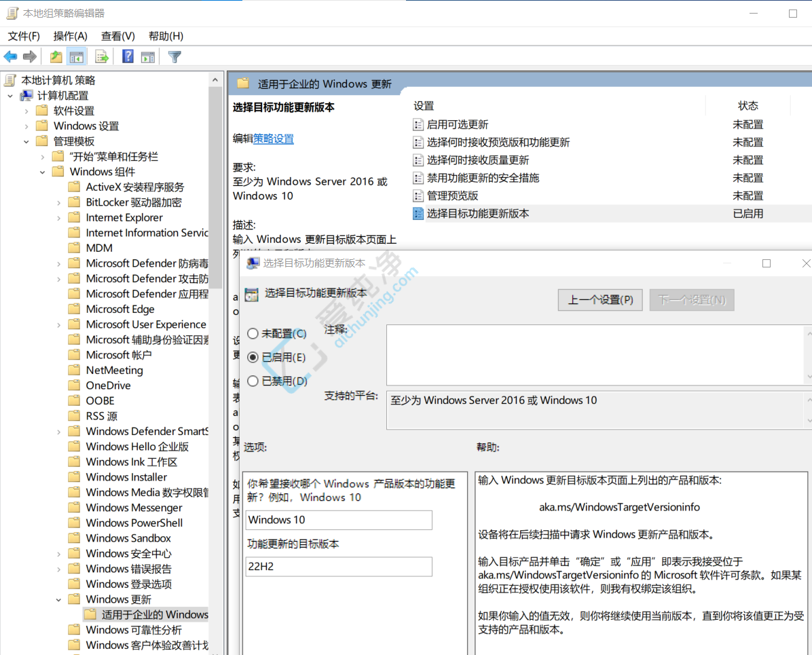Screen dimensions: 812x655
Task: Click the 上一个设置(P) button
Action: coord(600,300)
